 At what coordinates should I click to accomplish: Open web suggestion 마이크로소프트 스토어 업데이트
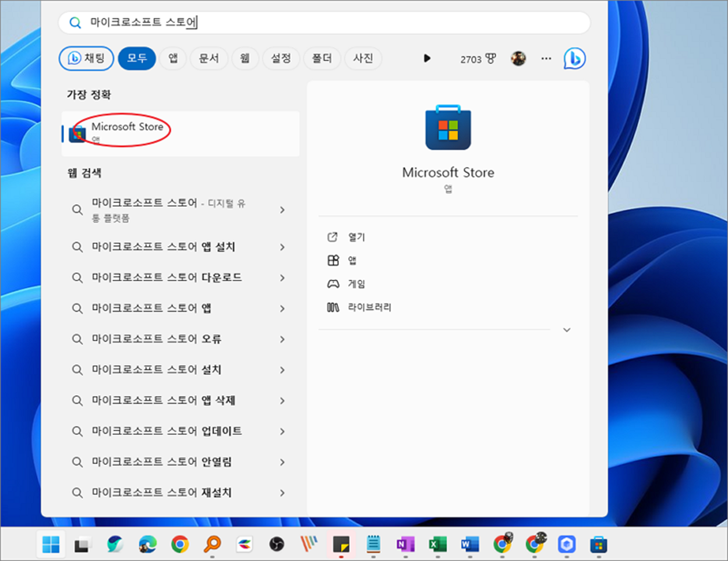click(179, 431)
